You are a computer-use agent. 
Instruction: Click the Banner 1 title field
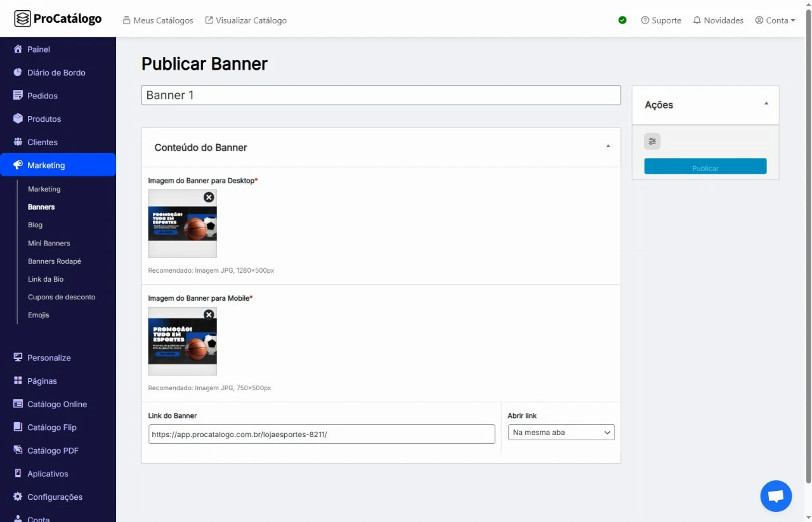coord(381,95)
